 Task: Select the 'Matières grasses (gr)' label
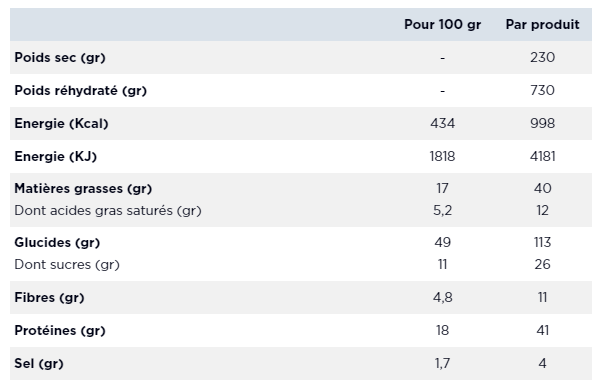[83, 189]
